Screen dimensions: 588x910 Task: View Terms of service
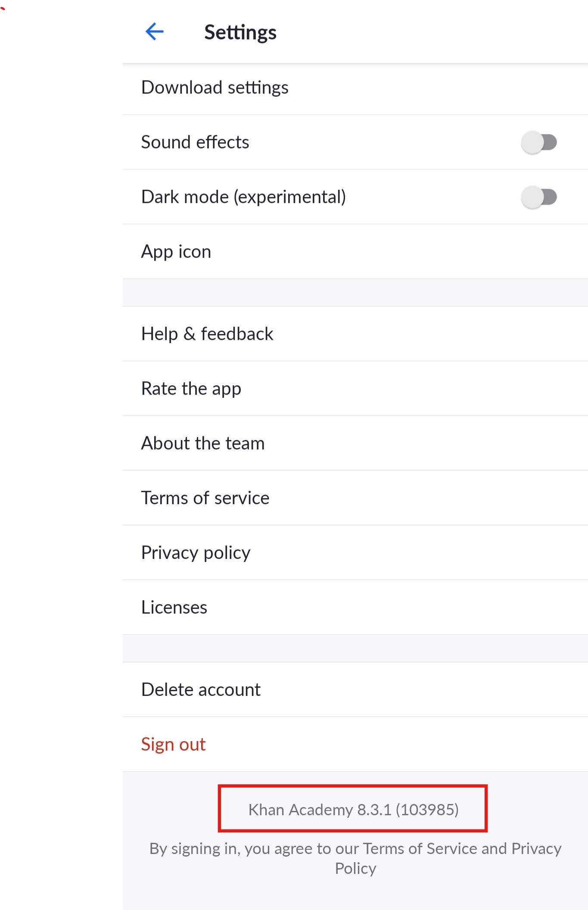[x=355, y=498]
